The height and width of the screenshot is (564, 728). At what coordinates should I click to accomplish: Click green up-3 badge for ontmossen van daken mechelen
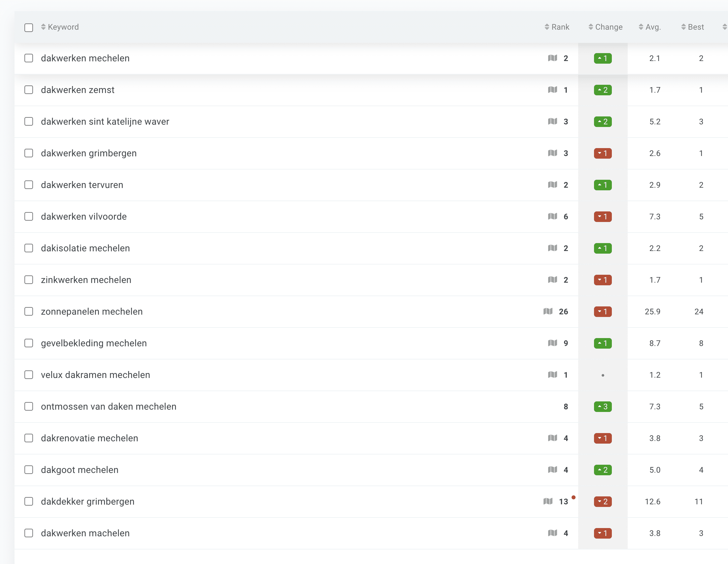point(603,406)
